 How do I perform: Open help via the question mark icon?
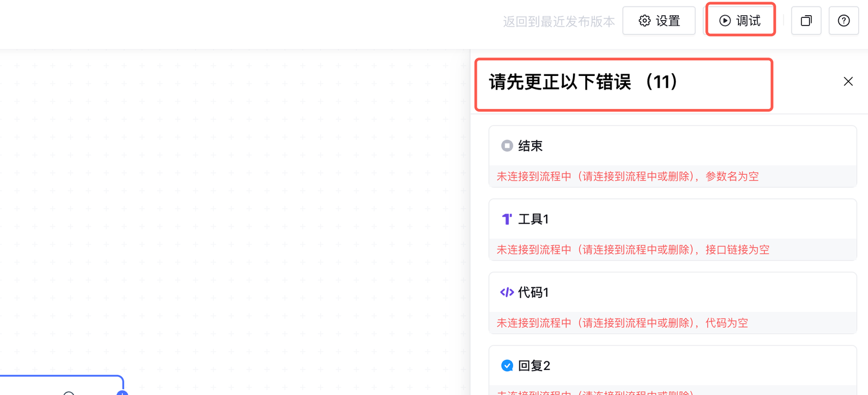844,21
